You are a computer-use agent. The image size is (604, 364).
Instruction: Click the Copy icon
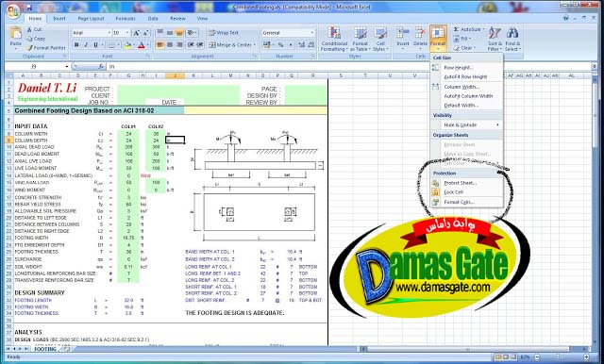pyautogui.click(x=29, y=39)
